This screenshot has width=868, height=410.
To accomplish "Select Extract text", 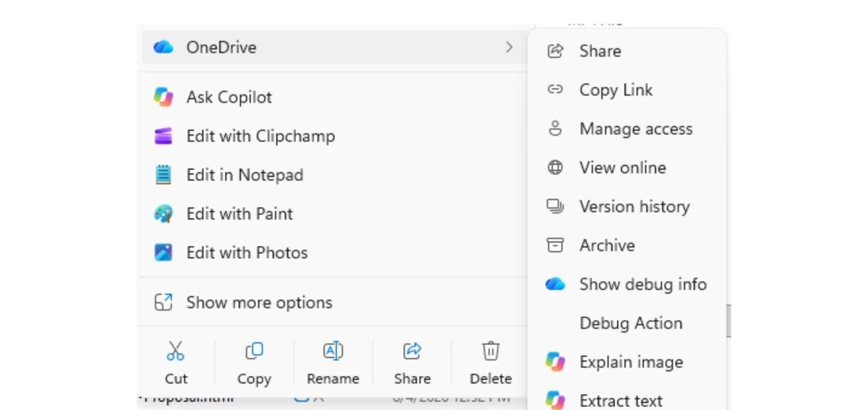I will click(x=627, y=400).
